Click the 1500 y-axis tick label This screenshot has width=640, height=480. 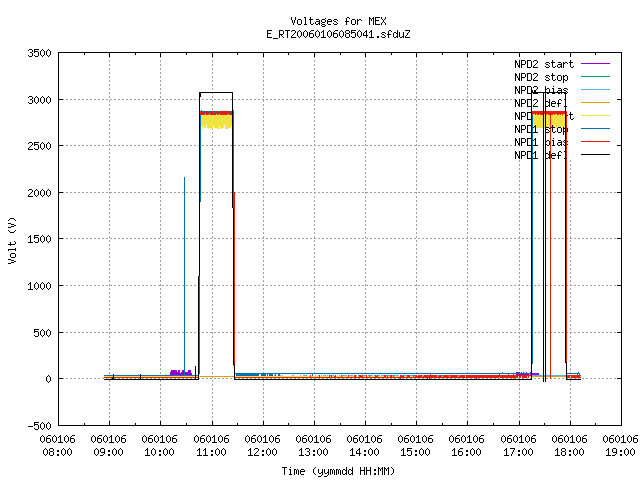tap(39, 239)
